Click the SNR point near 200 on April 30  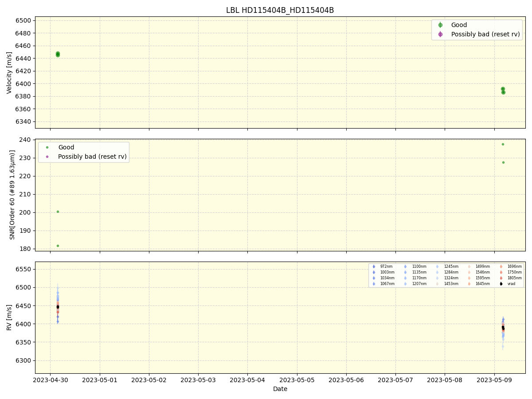pos(58,211)
